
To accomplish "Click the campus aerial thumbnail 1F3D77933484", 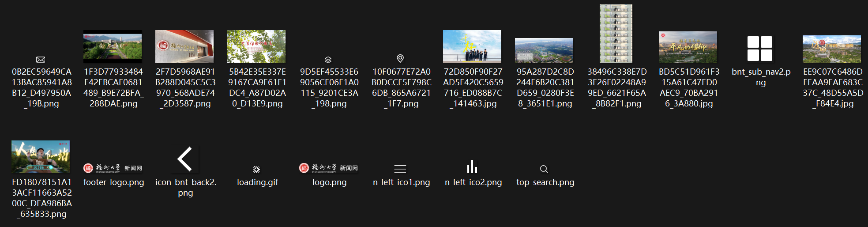I will click(x=113, y=46).
